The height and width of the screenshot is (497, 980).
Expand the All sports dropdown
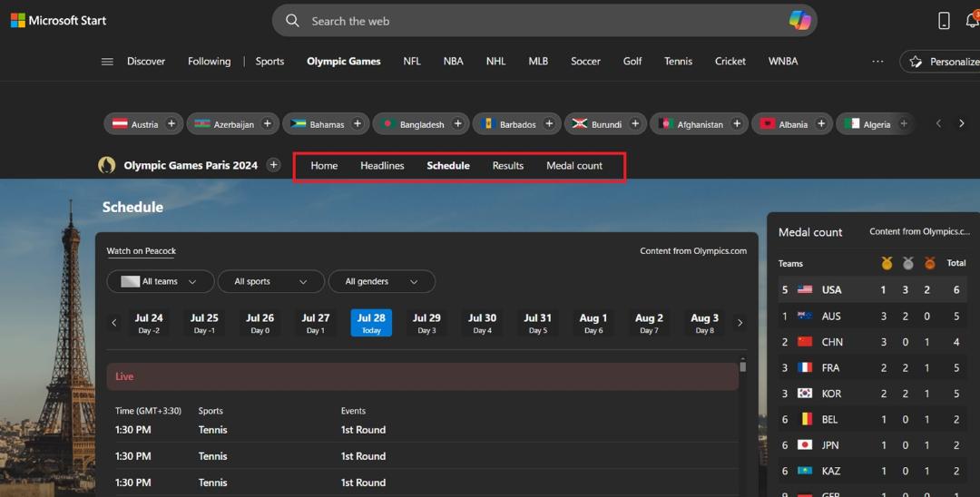coord(271,281)
